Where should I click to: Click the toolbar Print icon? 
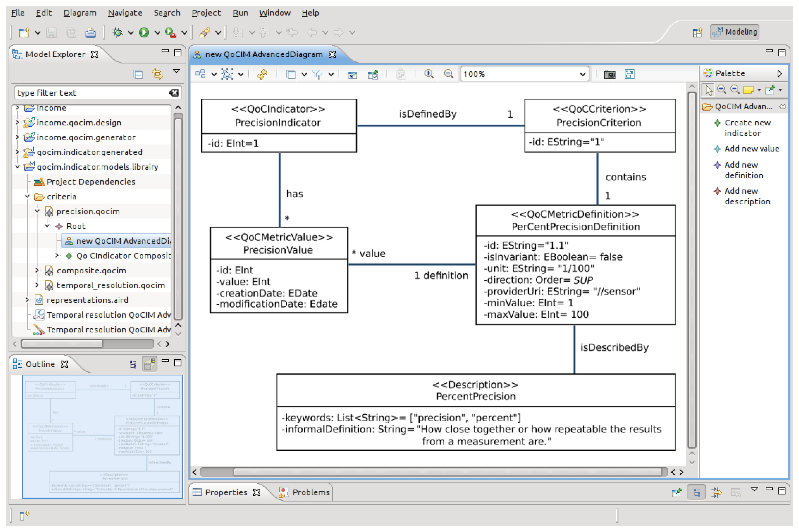[90, 33]
